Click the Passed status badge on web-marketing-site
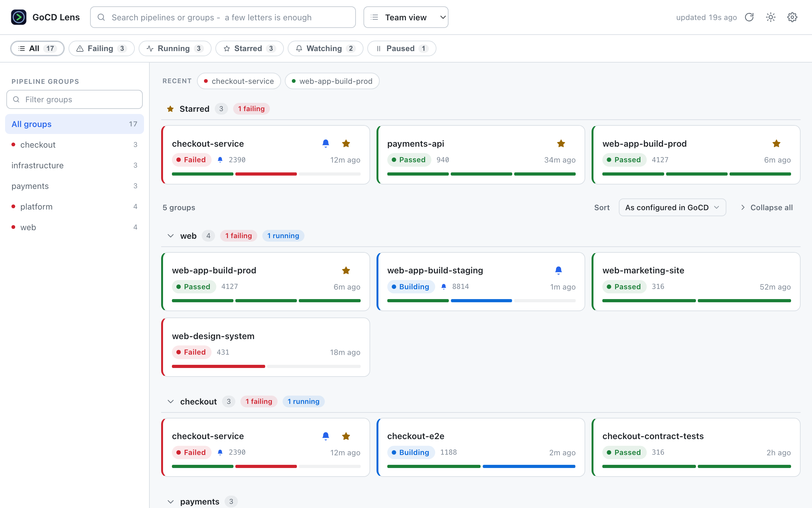 (624, 287)
